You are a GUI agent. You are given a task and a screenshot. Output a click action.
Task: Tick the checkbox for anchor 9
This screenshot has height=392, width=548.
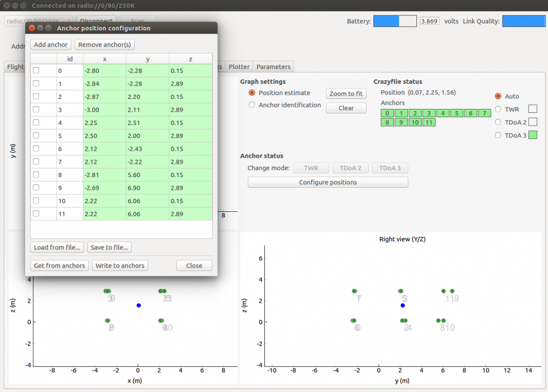(36, 188)
